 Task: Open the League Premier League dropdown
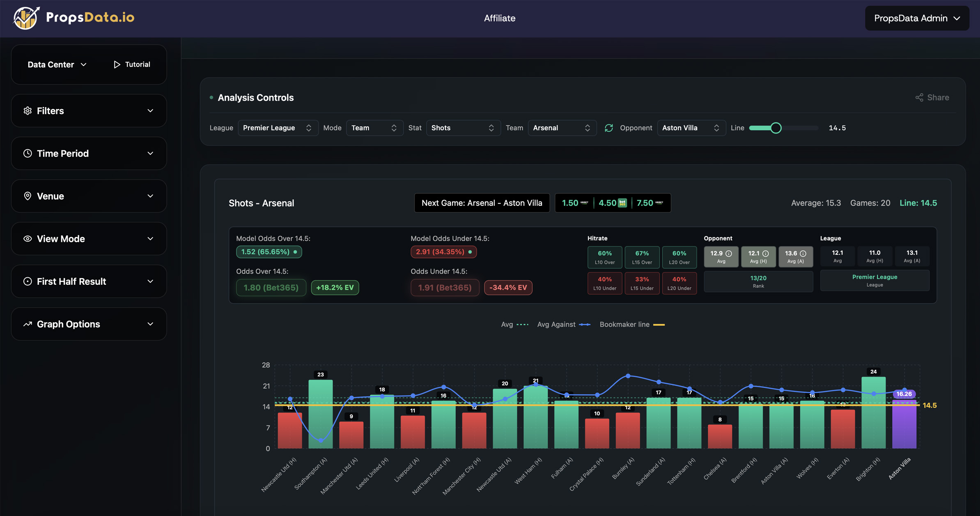tap(278, 128)
